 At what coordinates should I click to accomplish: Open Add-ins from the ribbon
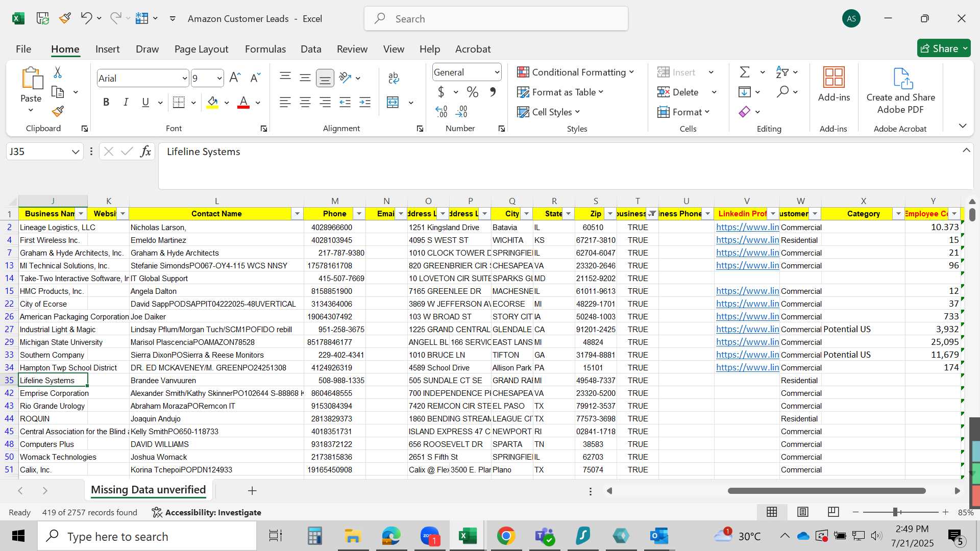(834, 85)
